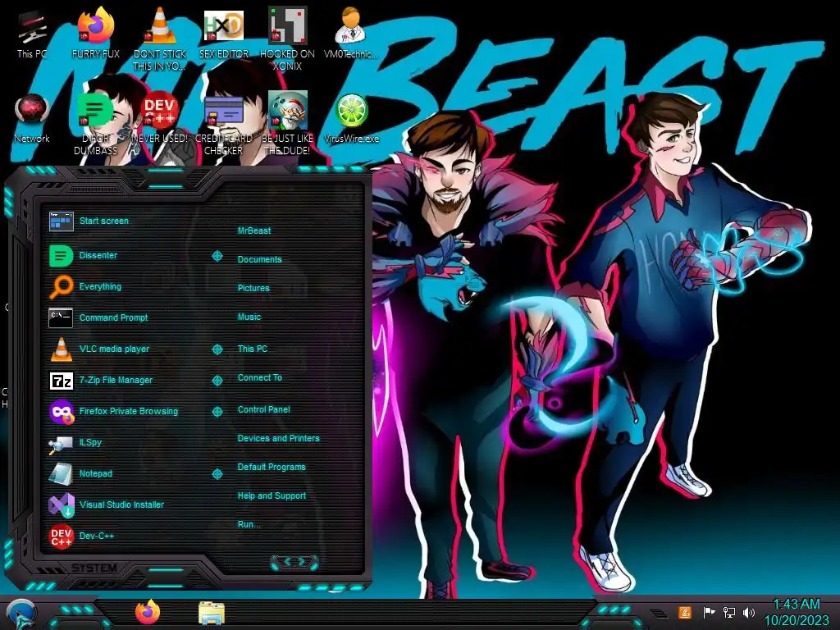Open Default Programs

(x=272, y=467)
